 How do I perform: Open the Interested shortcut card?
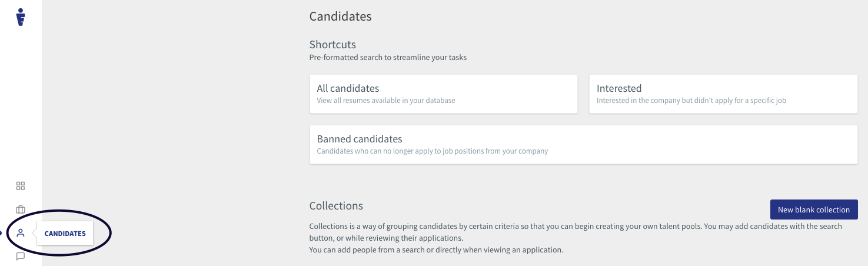[x=723, y=94]
